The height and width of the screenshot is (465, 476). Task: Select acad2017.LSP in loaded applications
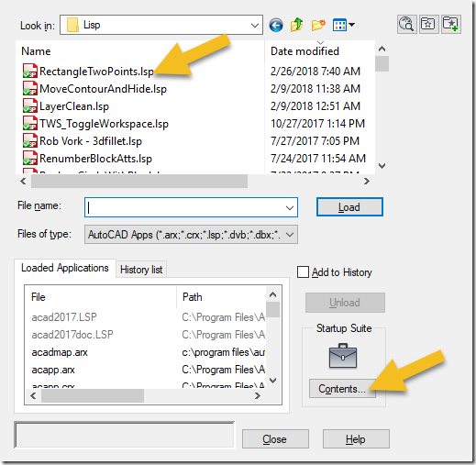point(64,317)
